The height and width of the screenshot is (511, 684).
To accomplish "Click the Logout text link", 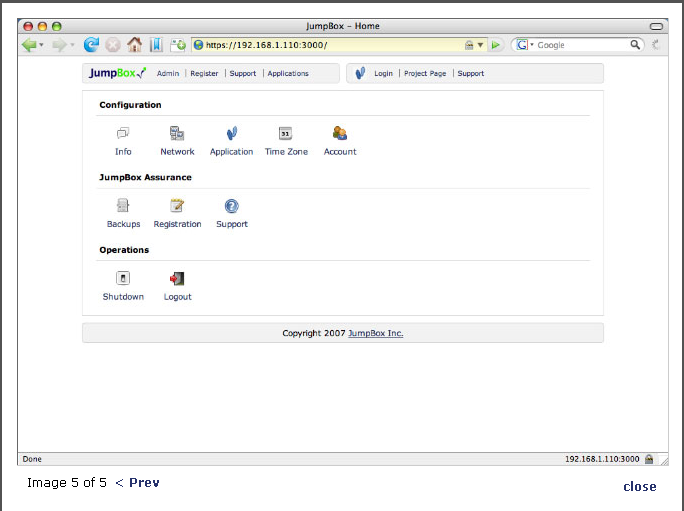I will tap(178, 297).
